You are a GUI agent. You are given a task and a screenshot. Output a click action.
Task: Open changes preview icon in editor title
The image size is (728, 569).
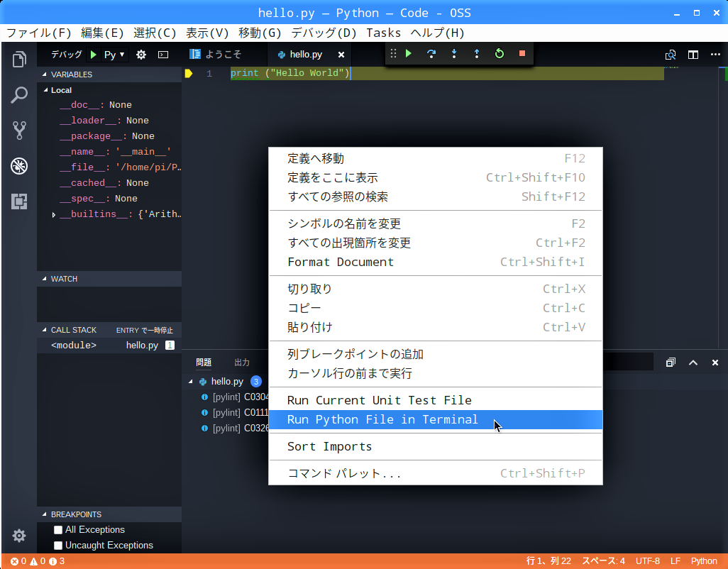tap(671, 55)
